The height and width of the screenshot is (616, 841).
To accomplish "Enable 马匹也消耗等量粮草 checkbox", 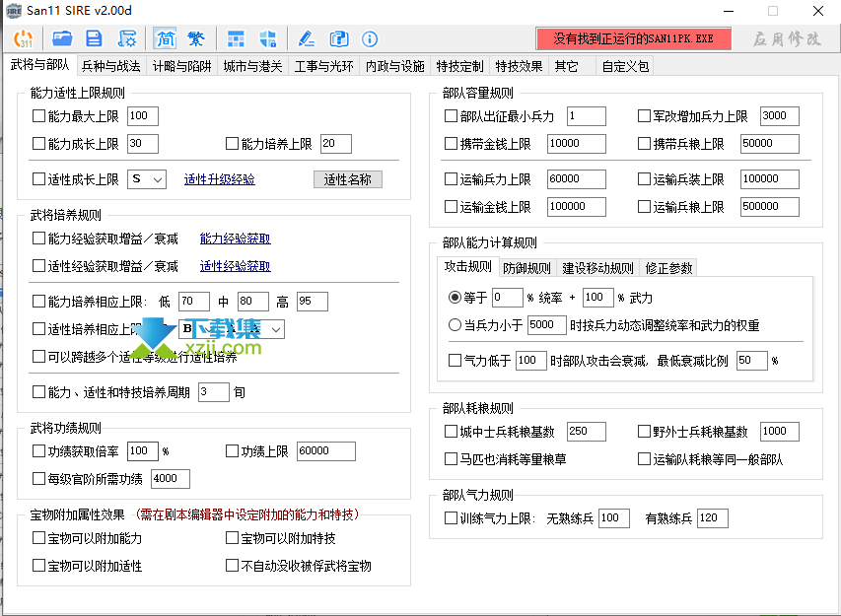I will pyautogui.click(x=451, y=459).
